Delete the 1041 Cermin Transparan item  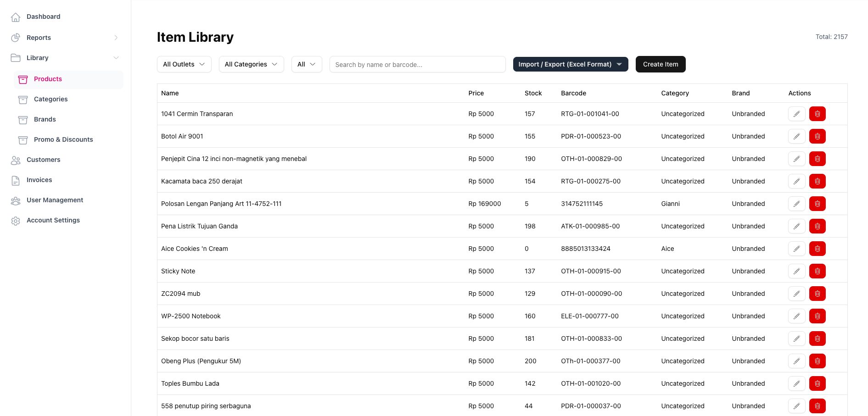click(817, 114)
